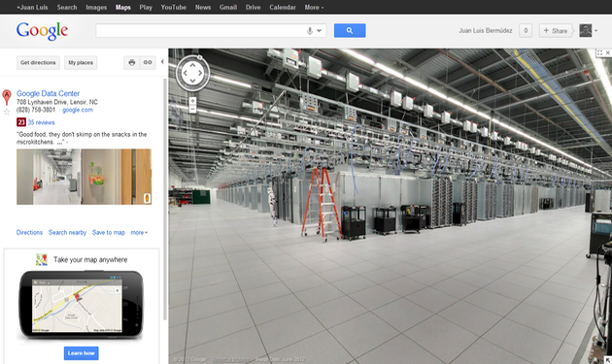Click the Street View pegman thumbnail icon
612x364 pixels.
[147, 198]
